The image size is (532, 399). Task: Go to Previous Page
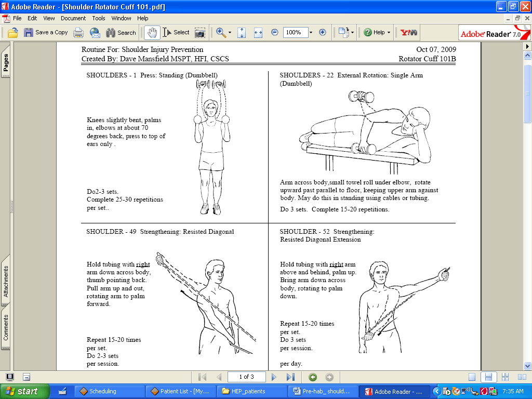219,377
